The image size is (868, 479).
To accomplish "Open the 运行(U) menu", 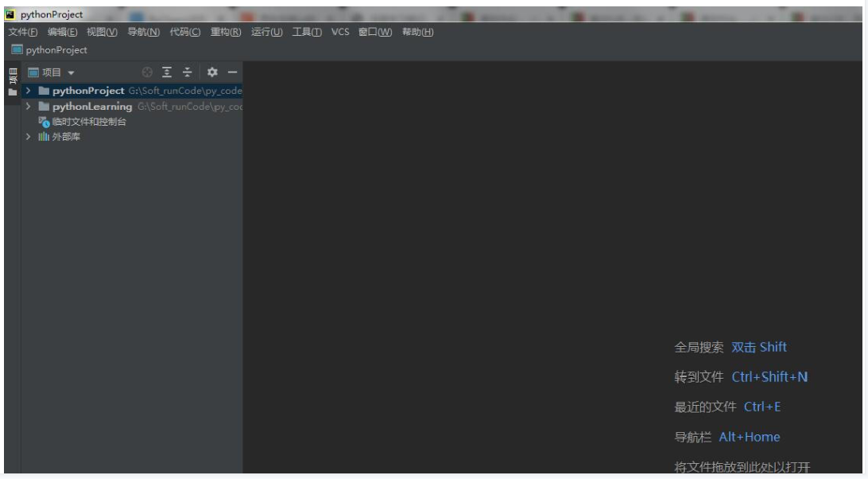I will (266, 32).
